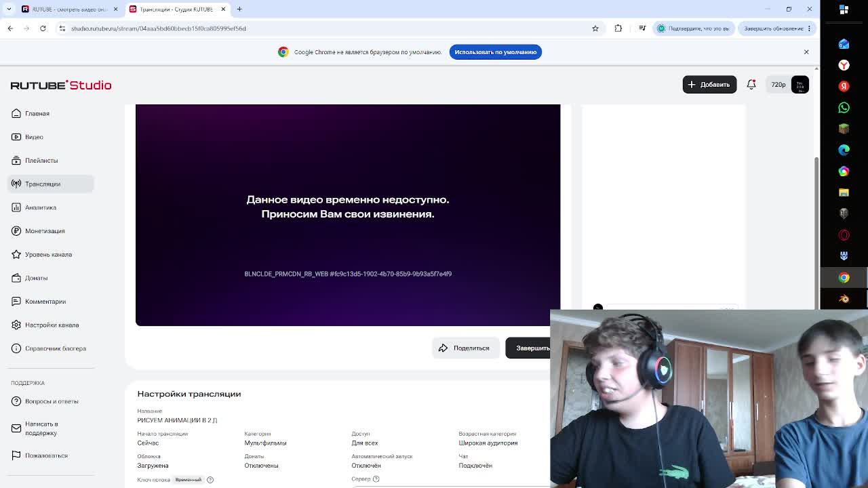The image size is (868, 488).
Task: Click the Пожаловаться flag icon
Action: click(x=16, y=455)
